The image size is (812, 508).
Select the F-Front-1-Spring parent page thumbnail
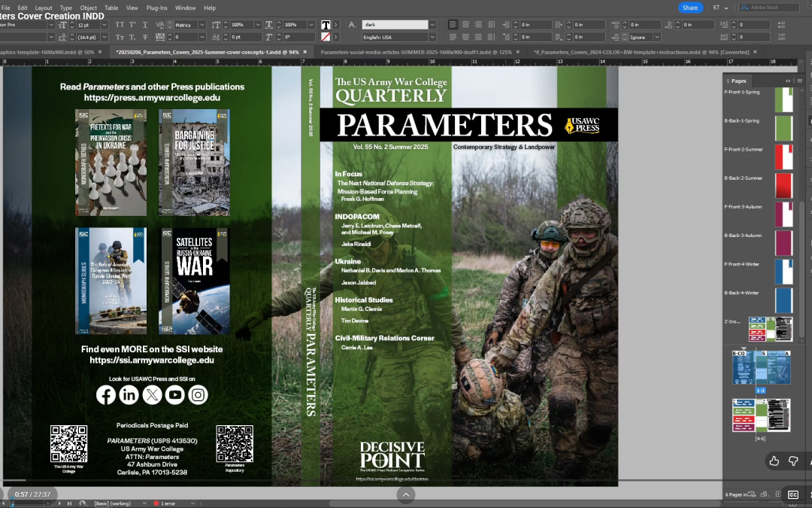tap(783, 99)
